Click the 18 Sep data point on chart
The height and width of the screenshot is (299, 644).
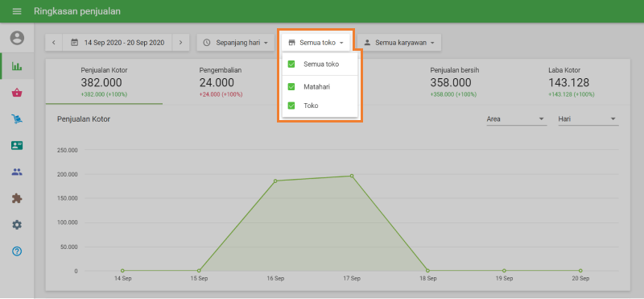click(427, 271)
